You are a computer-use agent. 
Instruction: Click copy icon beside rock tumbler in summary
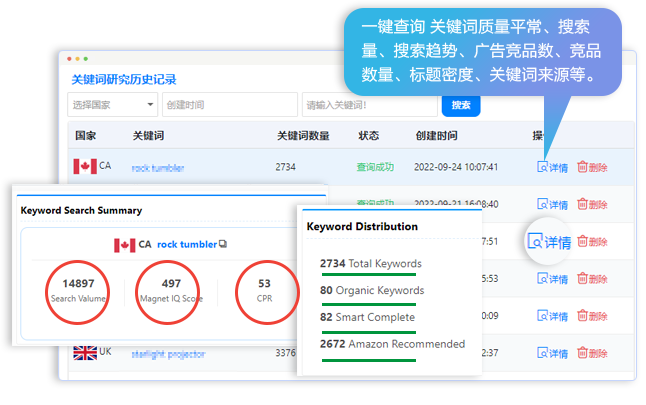tap(223, 244)
